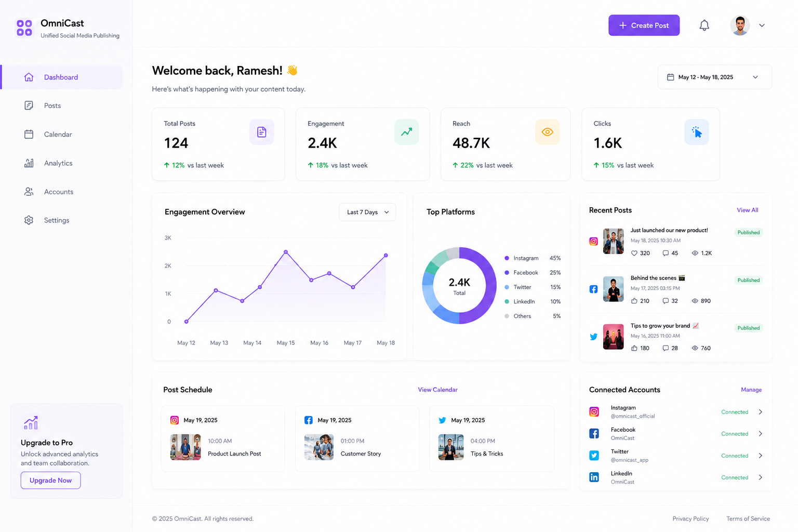Click the LinkedIn icon in Connected Accounts

pyautogui.click(x=594, y=477)
